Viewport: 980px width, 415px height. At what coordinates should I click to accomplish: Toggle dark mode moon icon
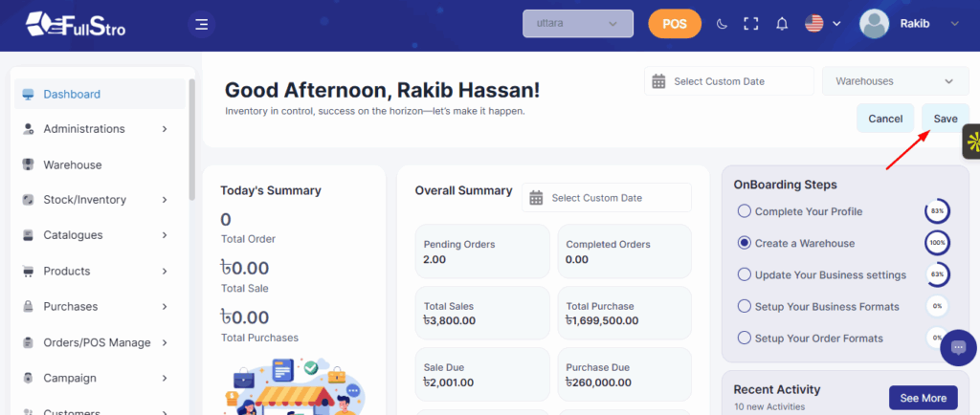pos(723,24)
